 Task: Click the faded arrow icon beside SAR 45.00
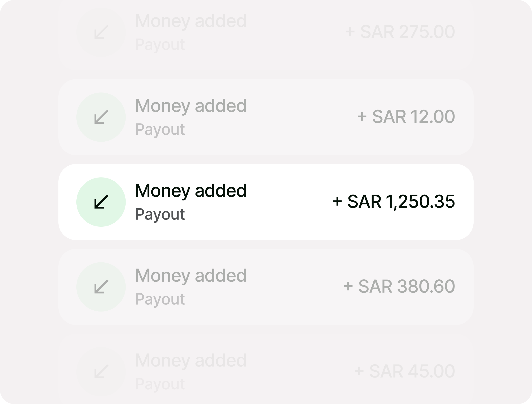[101, 371]
